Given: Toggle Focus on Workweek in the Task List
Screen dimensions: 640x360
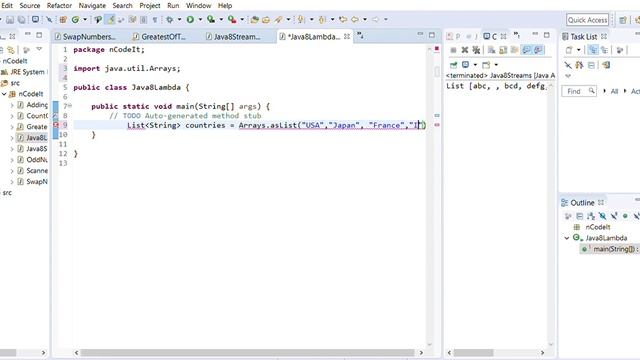Looking at the screenshot, I should (x=620, y=50).
